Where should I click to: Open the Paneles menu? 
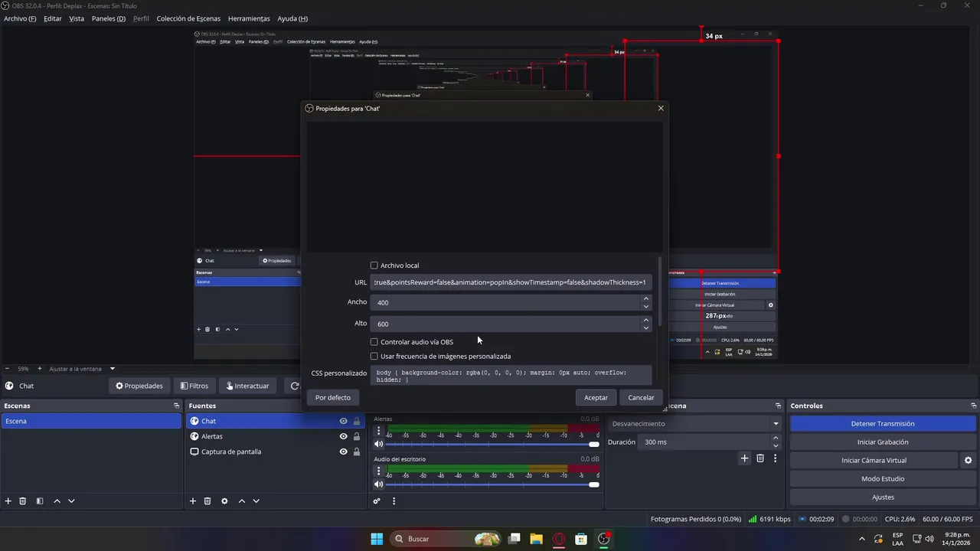(109, 18)
